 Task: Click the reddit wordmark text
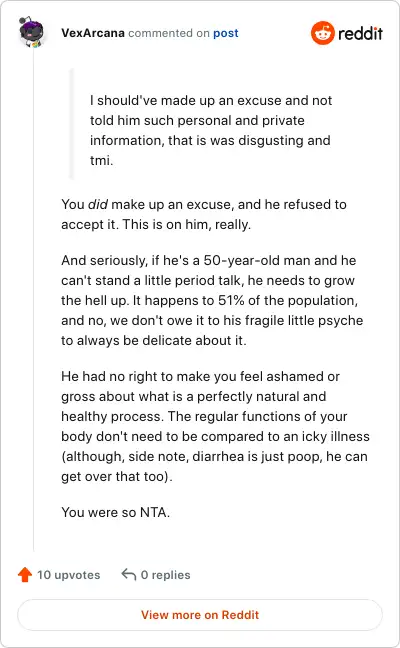[x=360, y=33]
